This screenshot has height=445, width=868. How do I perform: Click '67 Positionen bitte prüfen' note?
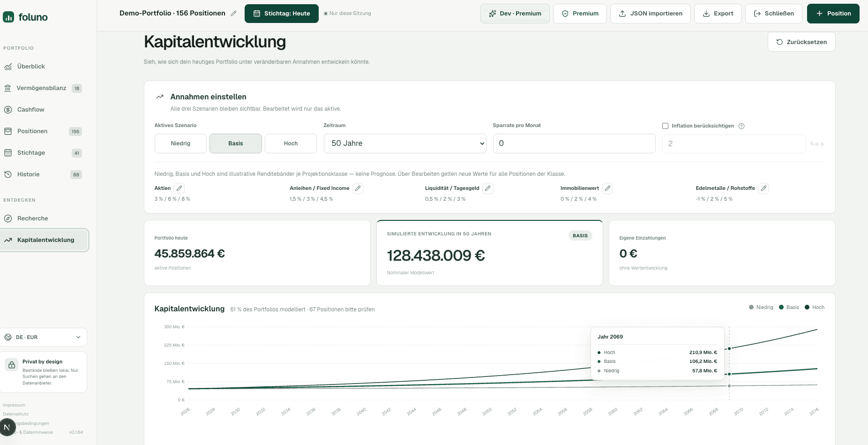342,309
